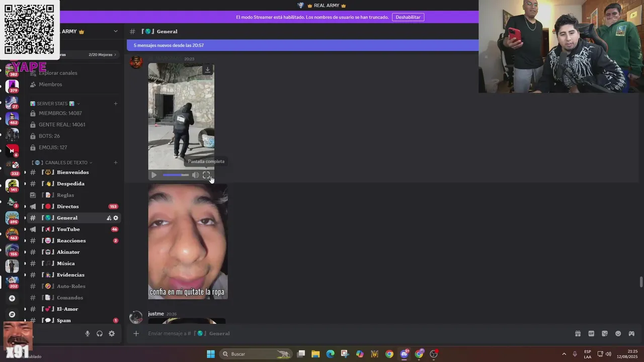Open Discover servers compass icon
Viewport: 644px width, 362px height.
coord(12,314)
